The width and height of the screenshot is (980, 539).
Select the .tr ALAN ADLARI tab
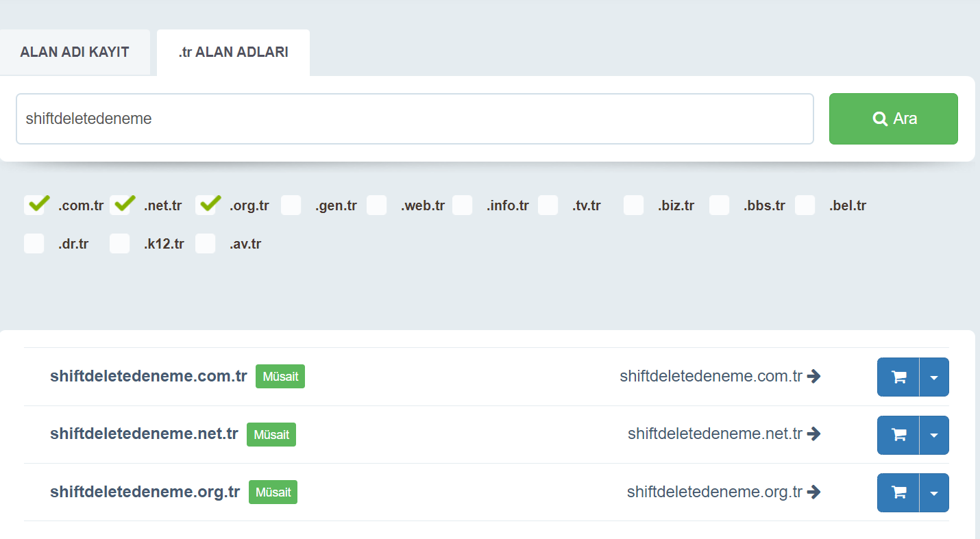click(x=233, y=52)
